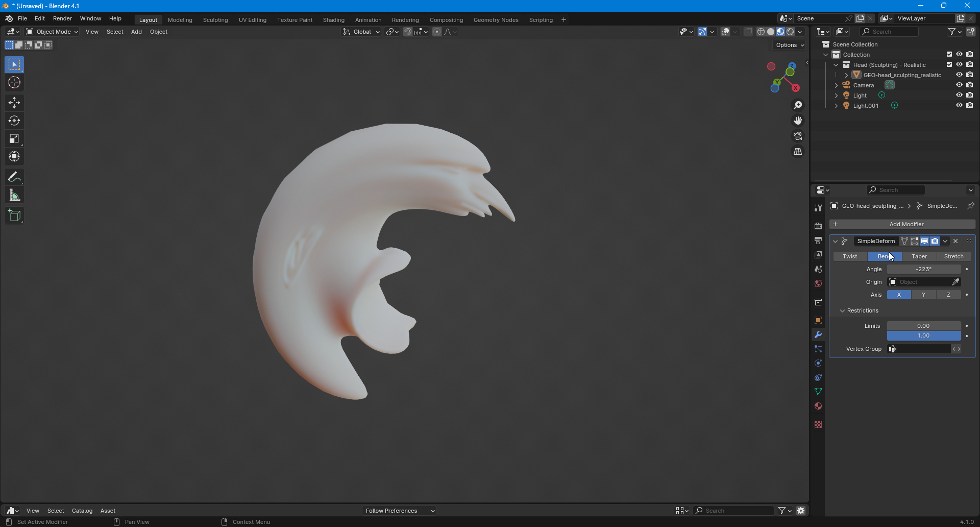Open the Object Mode dropdown
980x527 pixels.
coord(53,32)
